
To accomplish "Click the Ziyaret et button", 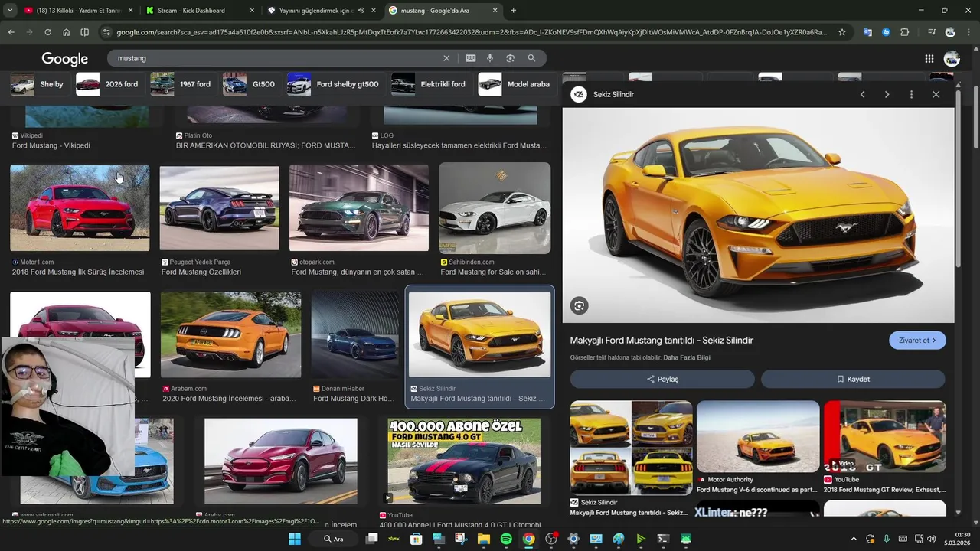I will [917, 341].
